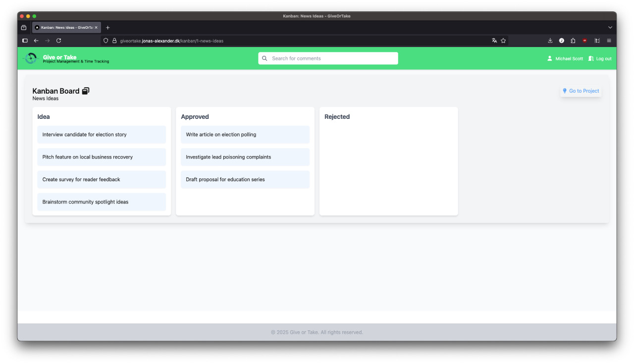The width and height of the screenshot is (634, 364).
Task: Open a new tab with plus button
Action: click(108, 28)
